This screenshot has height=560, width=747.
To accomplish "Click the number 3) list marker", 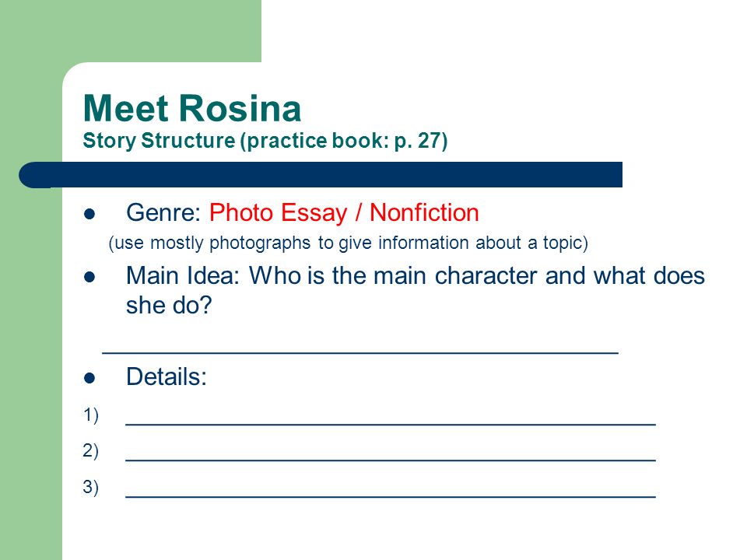I will pos(90,487).
